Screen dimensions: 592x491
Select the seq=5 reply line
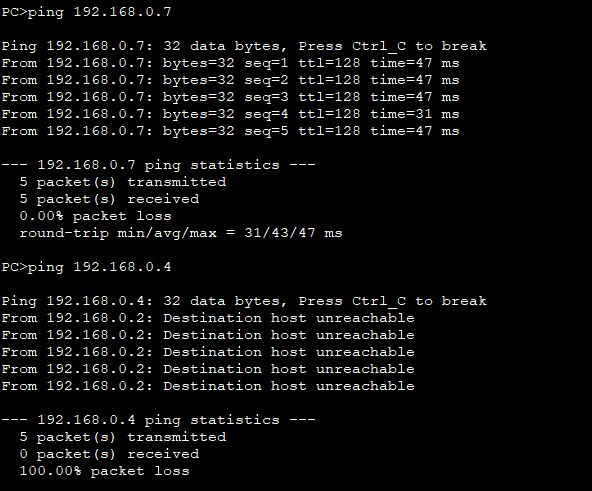[x=230, y=131]
